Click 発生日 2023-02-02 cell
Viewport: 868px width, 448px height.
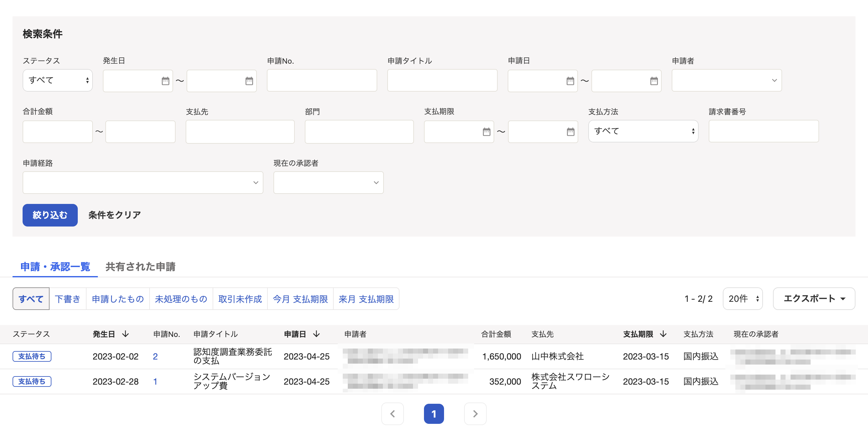pyautogui.click(x=116, y=356)
